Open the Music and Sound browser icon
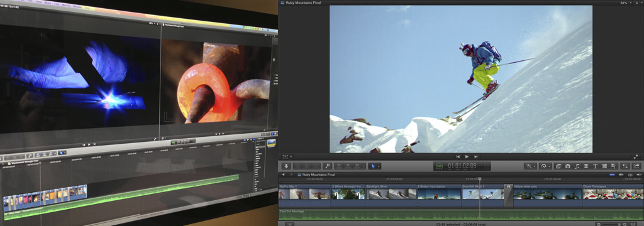 pos(577,166)
